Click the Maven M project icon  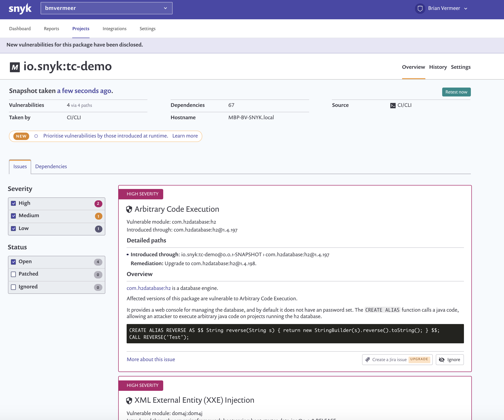pos(15,67)
